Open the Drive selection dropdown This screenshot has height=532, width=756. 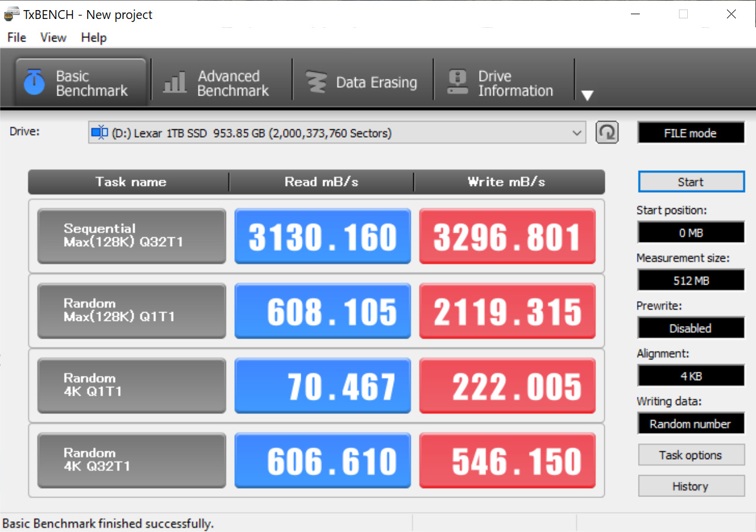[x=576, y=133]
